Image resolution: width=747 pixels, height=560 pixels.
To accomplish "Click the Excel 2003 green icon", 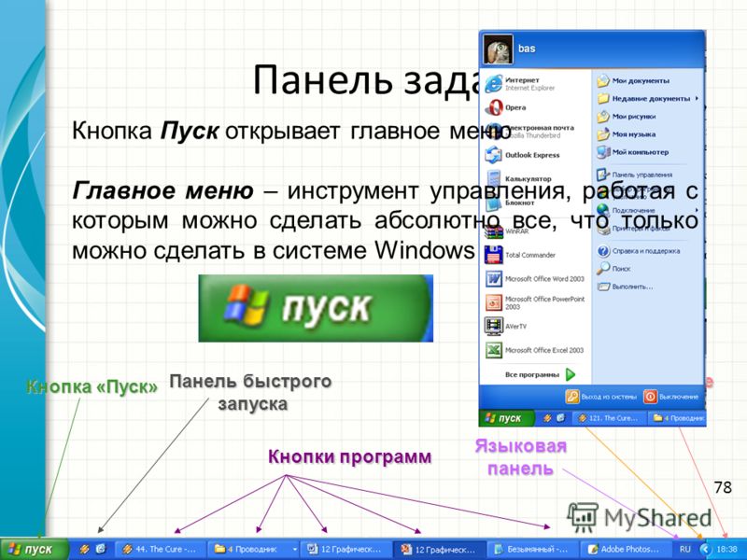I will click(494, 351).
